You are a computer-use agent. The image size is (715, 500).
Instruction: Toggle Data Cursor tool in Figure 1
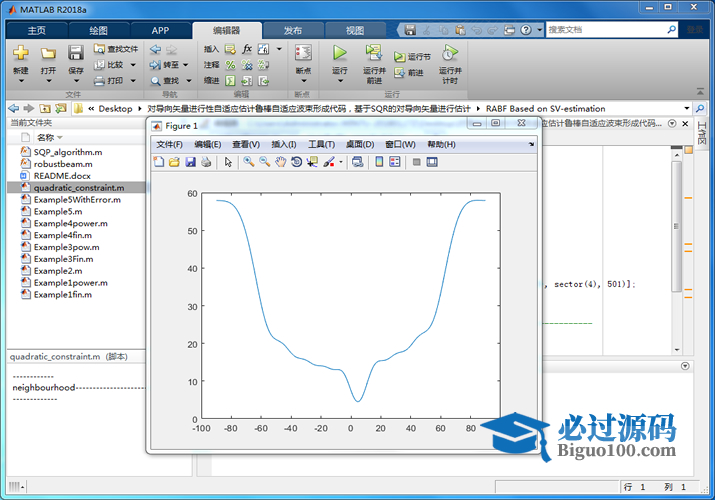[x=312, y=162]
